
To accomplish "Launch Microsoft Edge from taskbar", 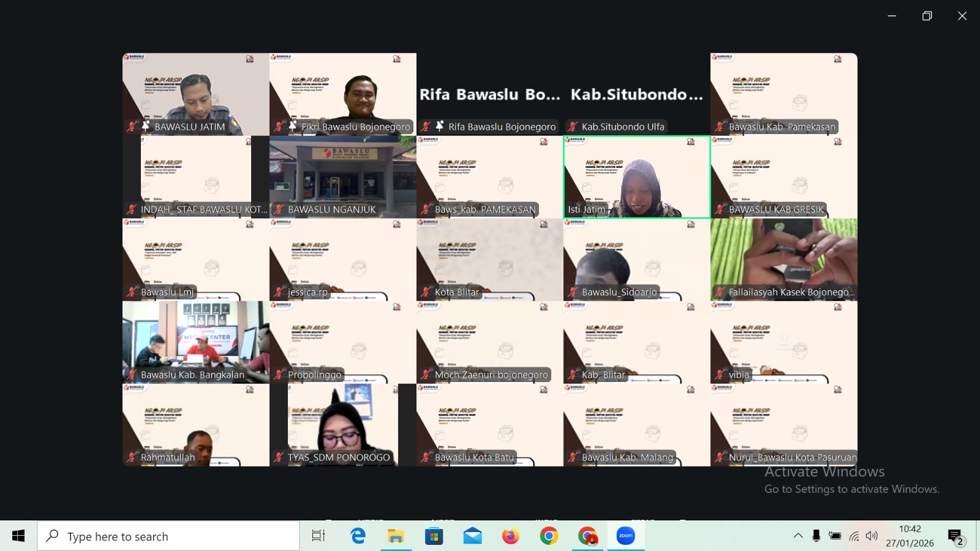I will click(358, 536).
